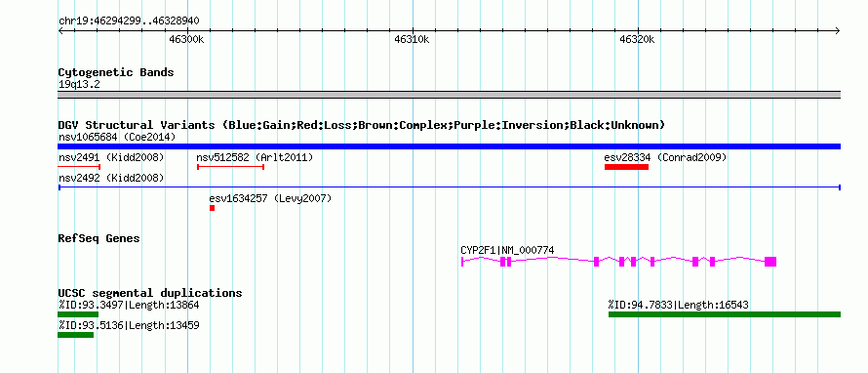Click the nsv1065684 blue gain variant bar
Image resolution: width=868 pixels, height=373 pixels.
point(449,146)
